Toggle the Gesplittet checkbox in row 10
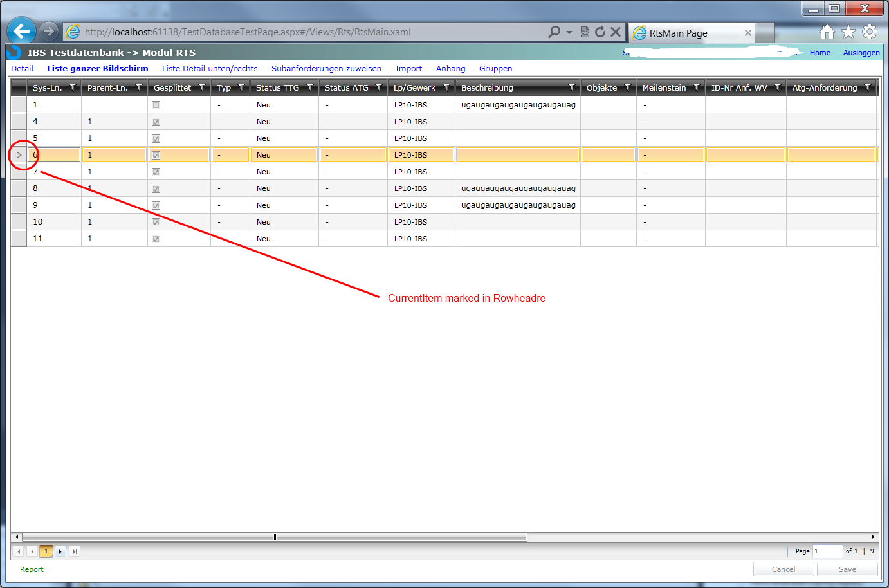Screen dimensions: 889x588 pyautogui.click(x=156, y=222)
